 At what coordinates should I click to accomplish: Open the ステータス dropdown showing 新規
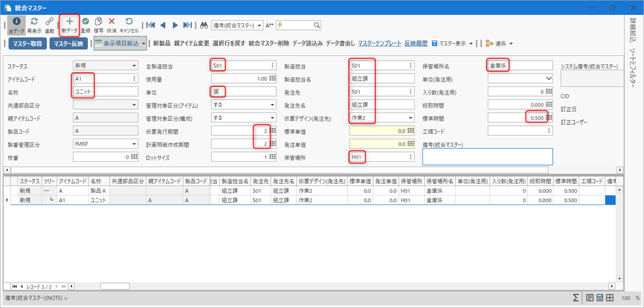coord(105,65)
